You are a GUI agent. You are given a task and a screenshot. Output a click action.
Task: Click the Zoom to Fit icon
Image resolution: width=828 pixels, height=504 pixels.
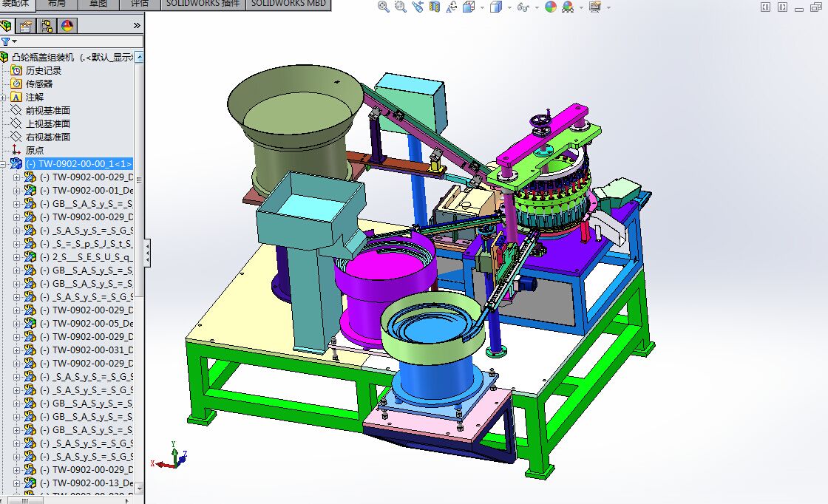coord(384,7)
